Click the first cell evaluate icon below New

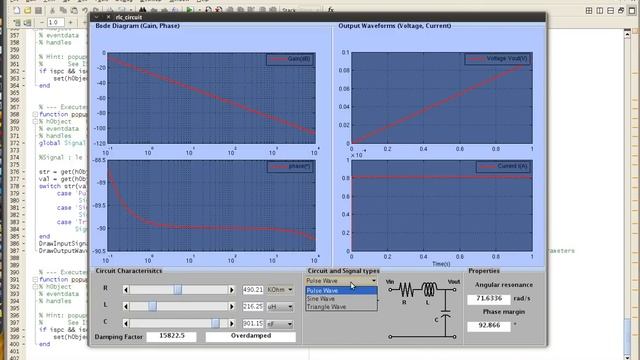[x=17, y=23]
